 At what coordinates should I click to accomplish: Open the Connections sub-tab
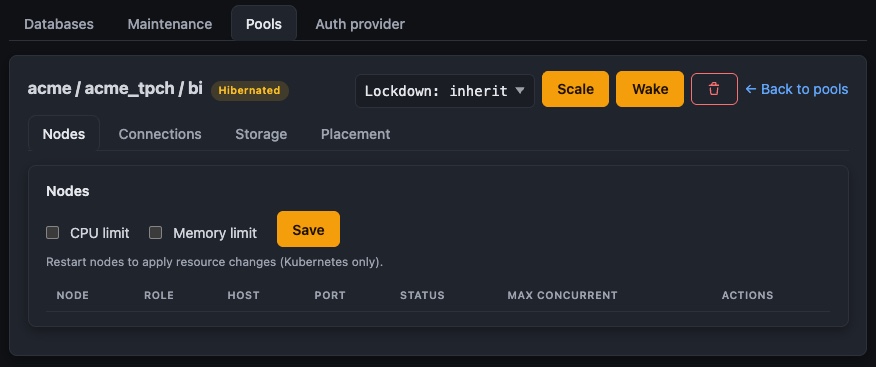tap(160, 134)
